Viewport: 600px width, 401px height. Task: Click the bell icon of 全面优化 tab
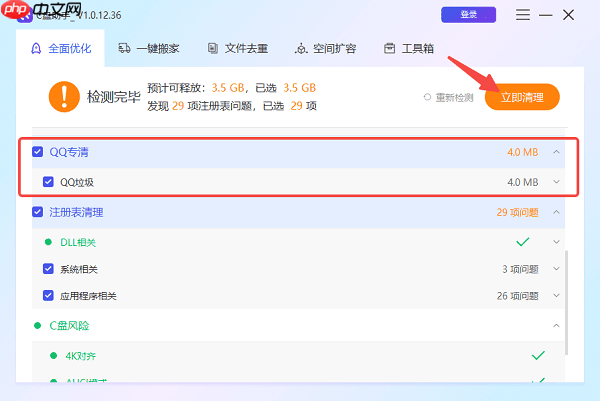coord(36,49)
